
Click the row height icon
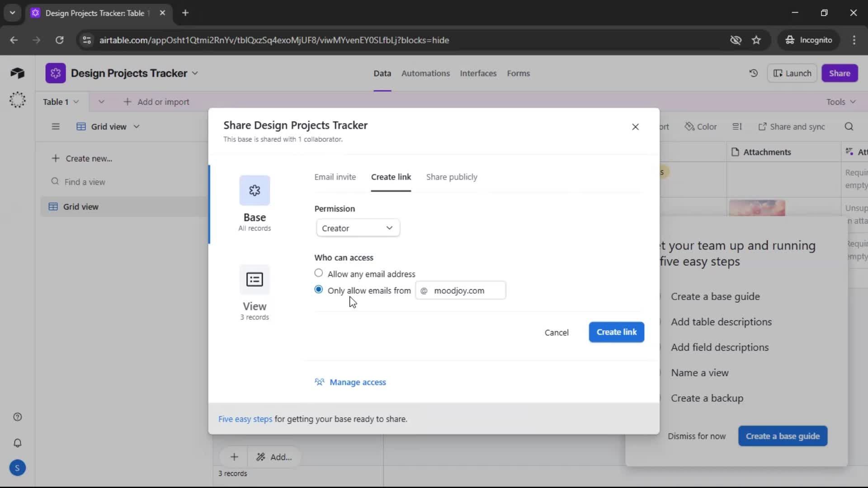click(737, 127)
